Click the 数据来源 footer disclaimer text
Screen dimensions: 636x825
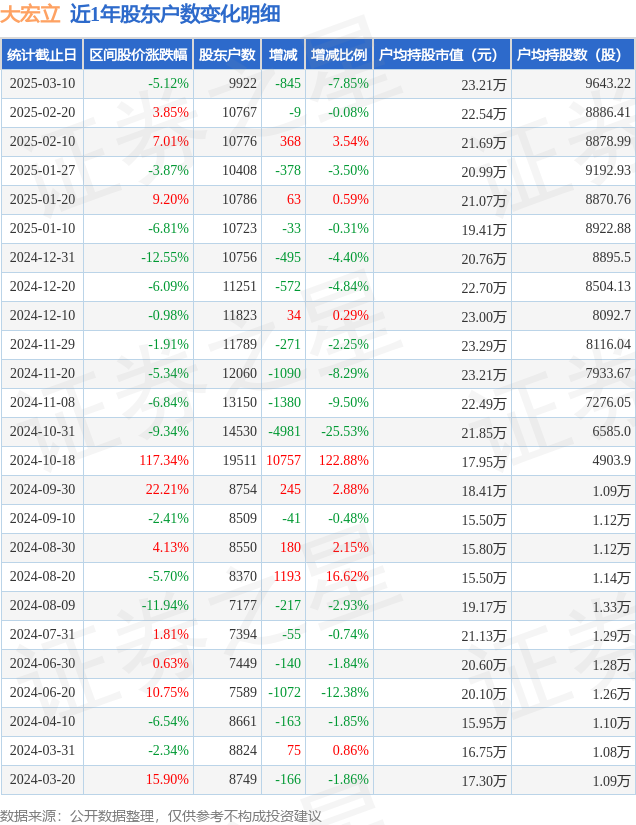click(160, 816)
